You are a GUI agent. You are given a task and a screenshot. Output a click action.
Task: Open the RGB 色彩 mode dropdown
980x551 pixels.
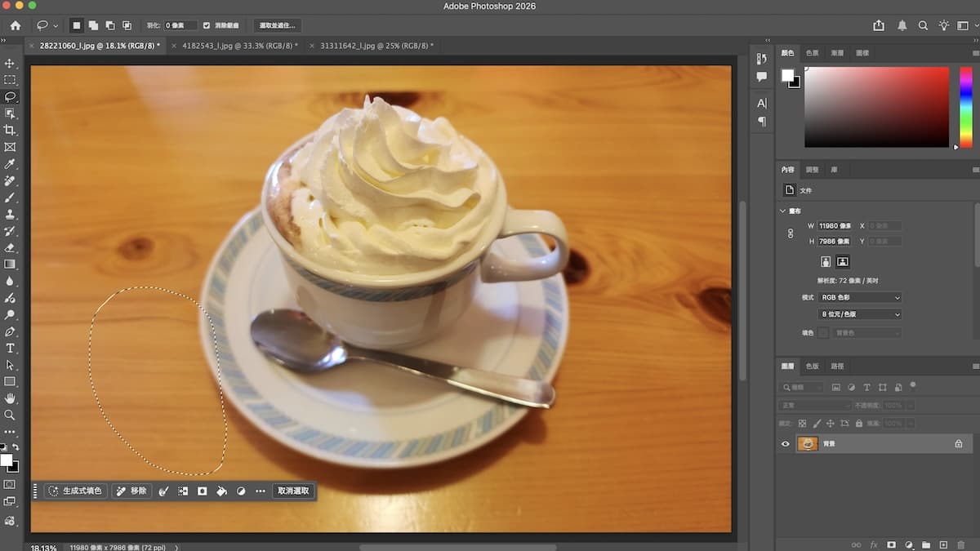(860, 298)
